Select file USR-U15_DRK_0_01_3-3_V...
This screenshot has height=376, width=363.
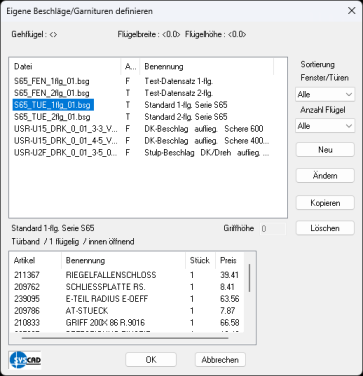click(x=65, y=129)
